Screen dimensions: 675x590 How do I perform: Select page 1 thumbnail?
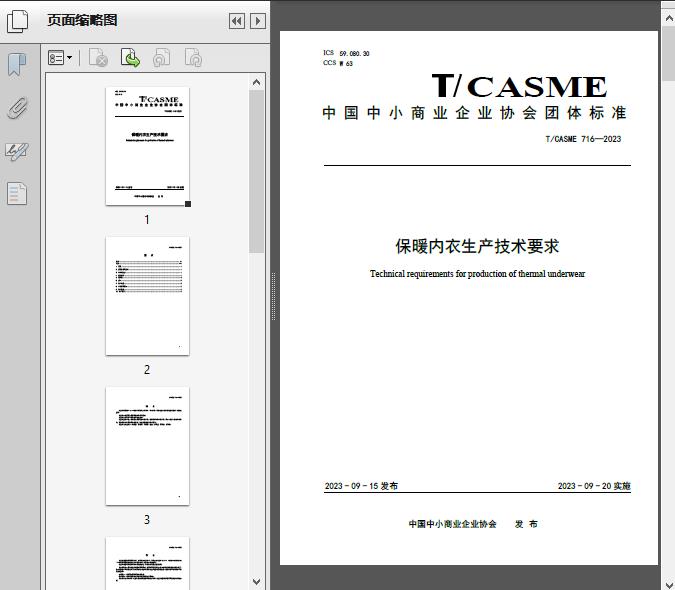[147, 146]
